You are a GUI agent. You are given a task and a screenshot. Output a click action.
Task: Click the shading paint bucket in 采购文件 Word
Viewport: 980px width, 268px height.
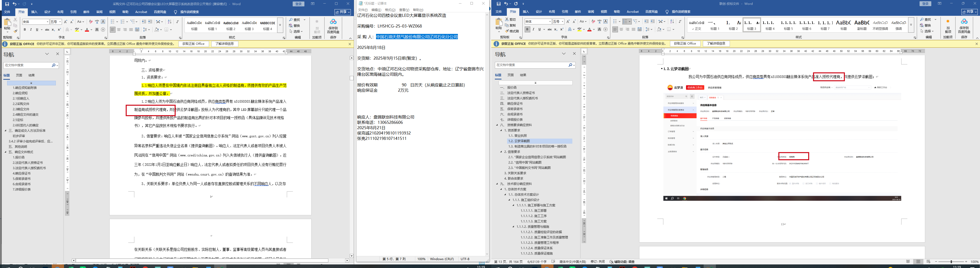click(157, 30)
